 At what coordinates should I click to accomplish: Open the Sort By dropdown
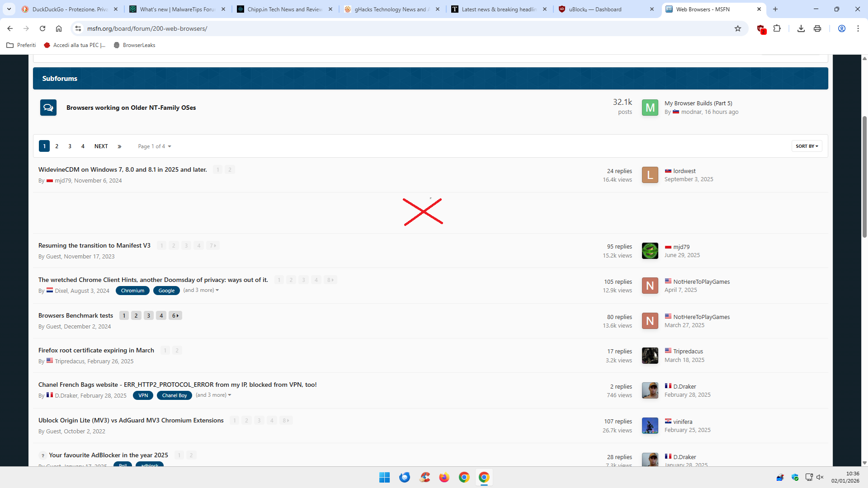pyautogui.click(x=807, y=146)
